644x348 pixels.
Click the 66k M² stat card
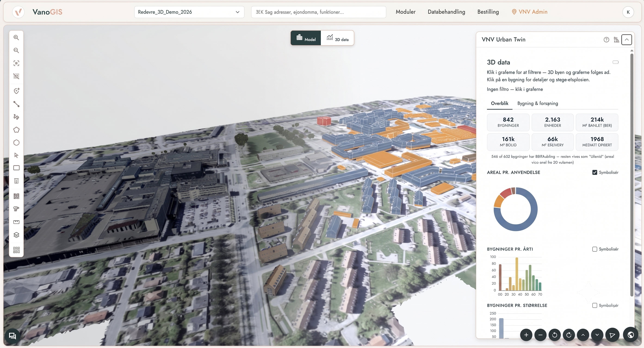point(552,142)
